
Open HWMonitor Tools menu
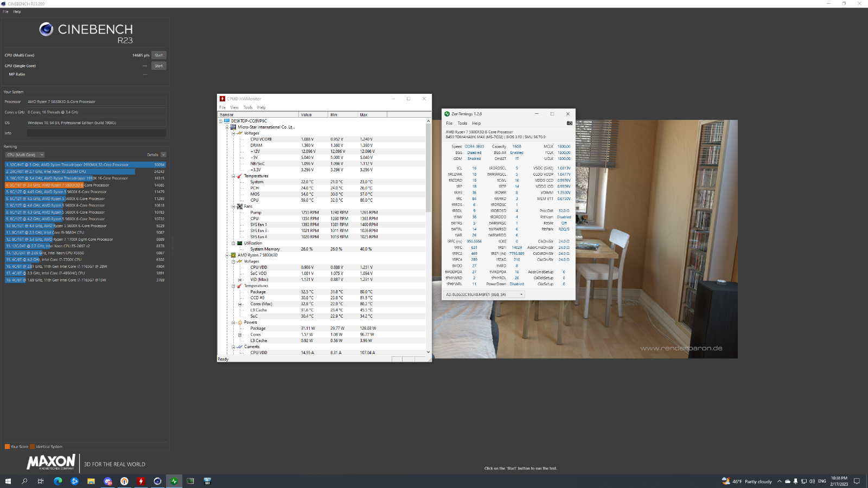pyautogui.click(x=248, y=107)
